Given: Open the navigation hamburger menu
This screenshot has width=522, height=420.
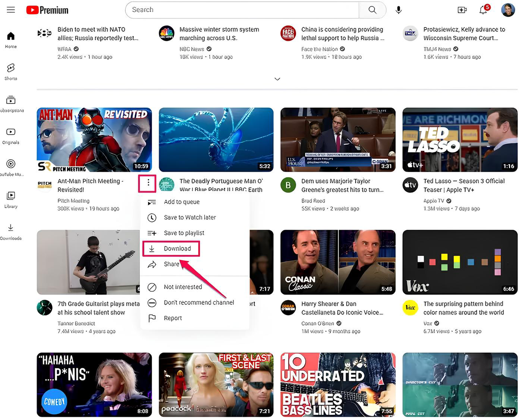Looking at the screenshot, I should point(11,9).
